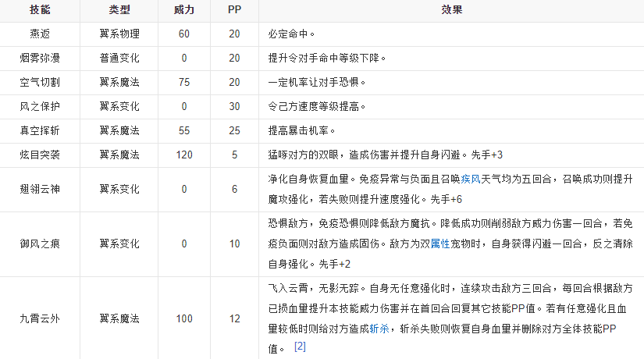This screenshot has width=644, height=359.
Task: Select power value 120 for 炫目突袭
Action: (184, 155)
